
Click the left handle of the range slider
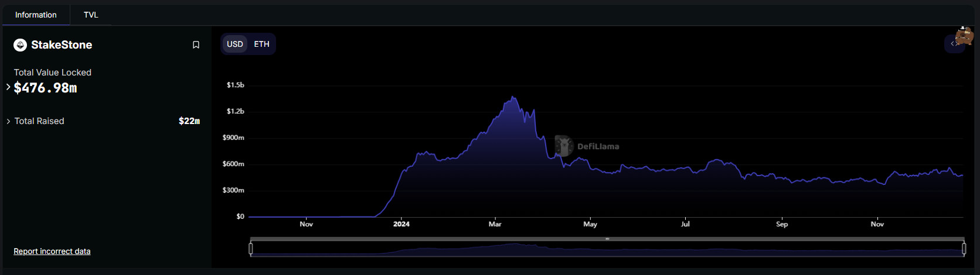(251, 249)
